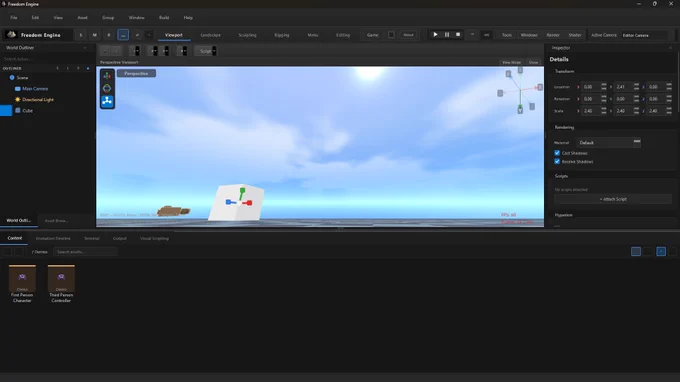The width and height of the screenshot is (680, 382).
Task: Select the active blue view-mode icon in content browser
Action: [661, 251]
